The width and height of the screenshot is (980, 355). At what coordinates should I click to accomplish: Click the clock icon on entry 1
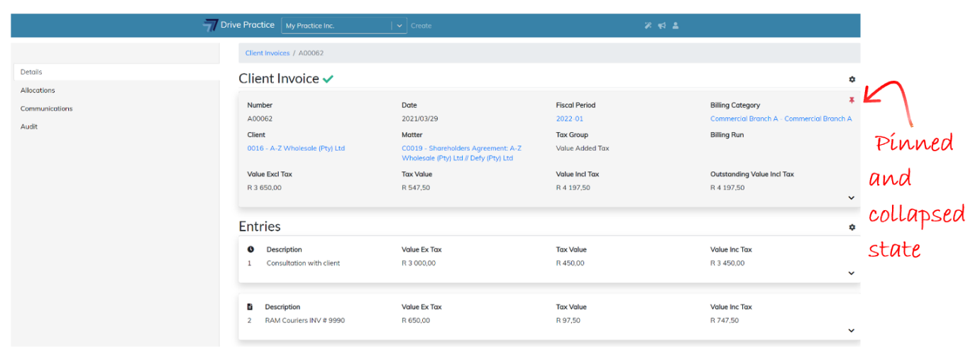pyautogui.click(x=250, y=250)
